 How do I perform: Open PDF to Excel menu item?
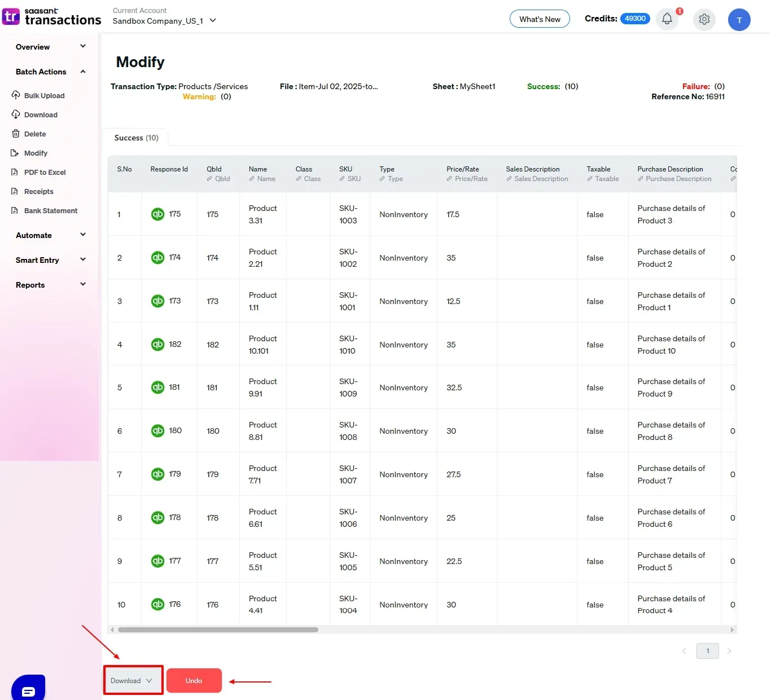[45, 173]
